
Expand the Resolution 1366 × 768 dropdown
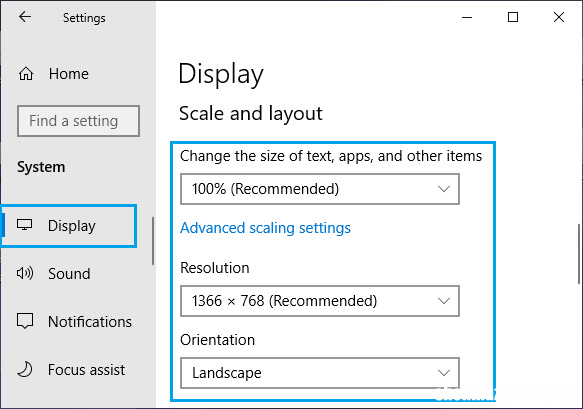click(x=320, y=301)
